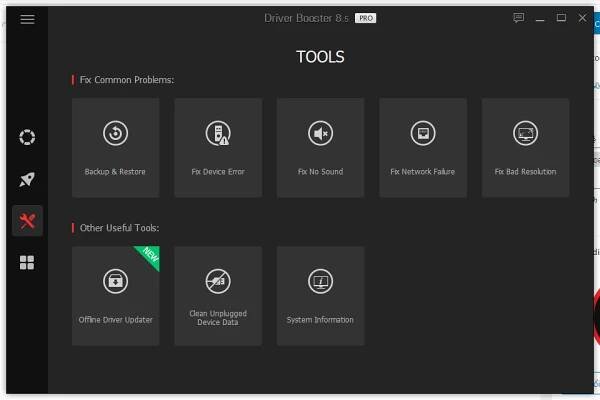Open the Boost rocket section
This screenshot has height=400, width=600.
(x=27, y=179)
